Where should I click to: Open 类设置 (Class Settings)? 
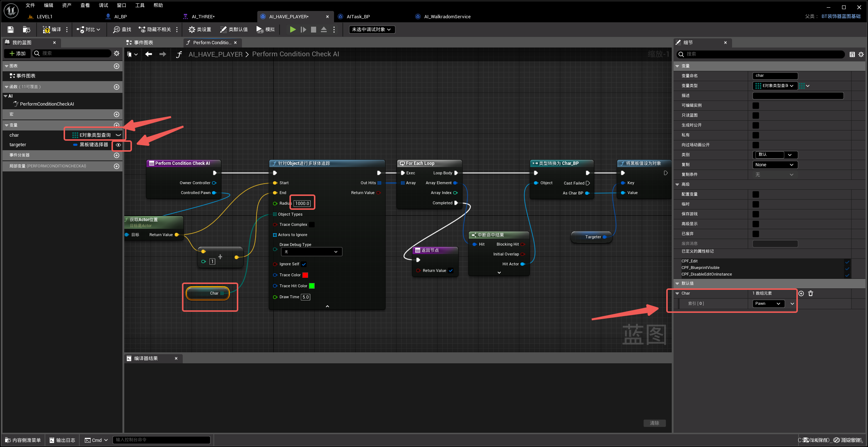point(199,30)
